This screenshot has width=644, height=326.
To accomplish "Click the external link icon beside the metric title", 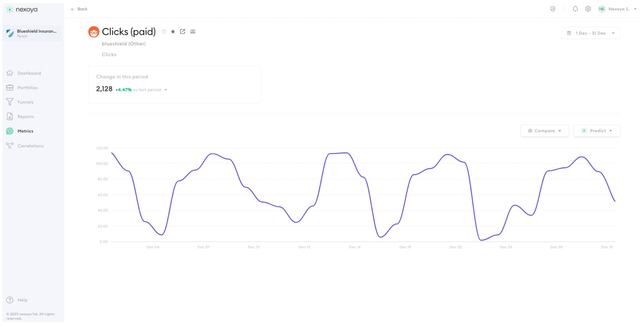I will pos(182,31).
